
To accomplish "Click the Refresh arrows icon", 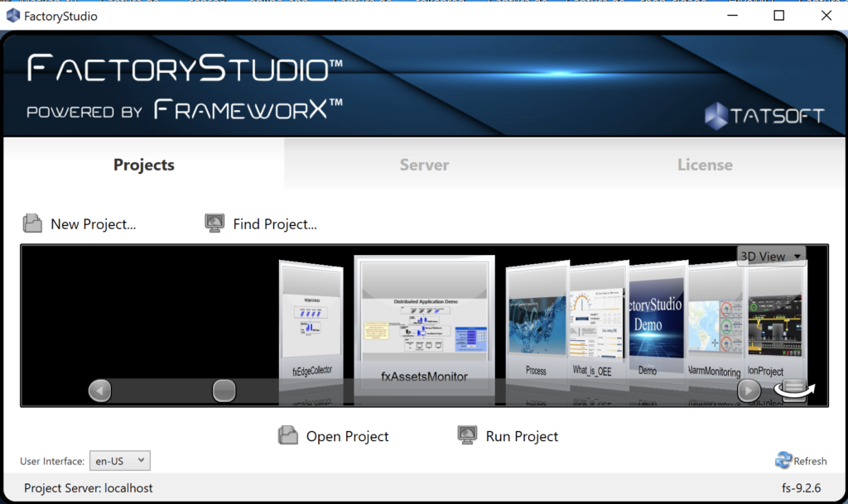I will (783, 460).
